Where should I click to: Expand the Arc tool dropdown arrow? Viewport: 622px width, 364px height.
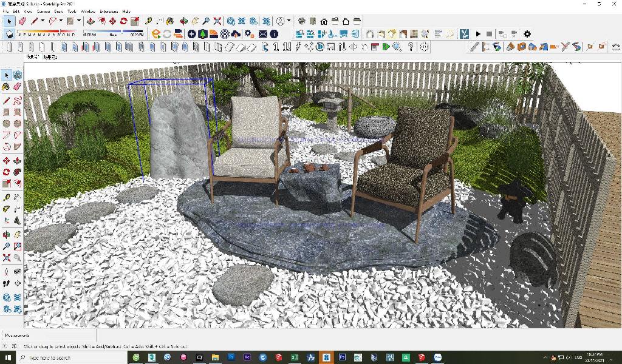[61, 21]
